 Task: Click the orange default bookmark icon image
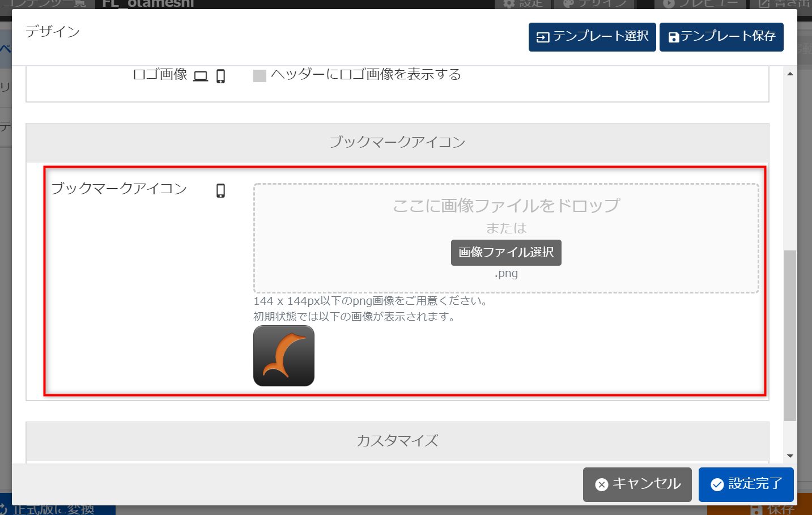point(284,356)
